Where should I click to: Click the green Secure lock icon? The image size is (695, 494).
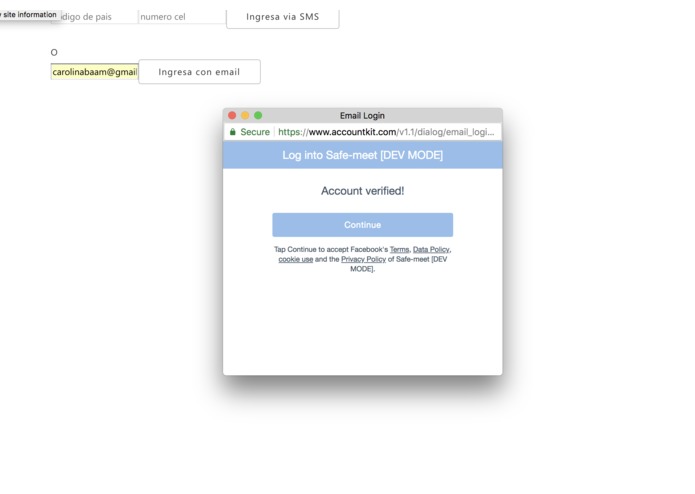[233, 132]
